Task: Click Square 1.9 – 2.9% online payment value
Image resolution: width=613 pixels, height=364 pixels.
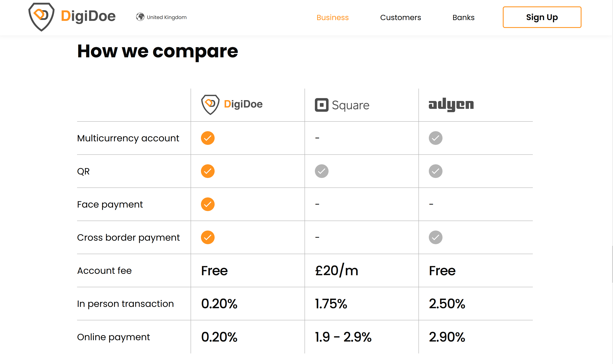Action: point(343,337)
